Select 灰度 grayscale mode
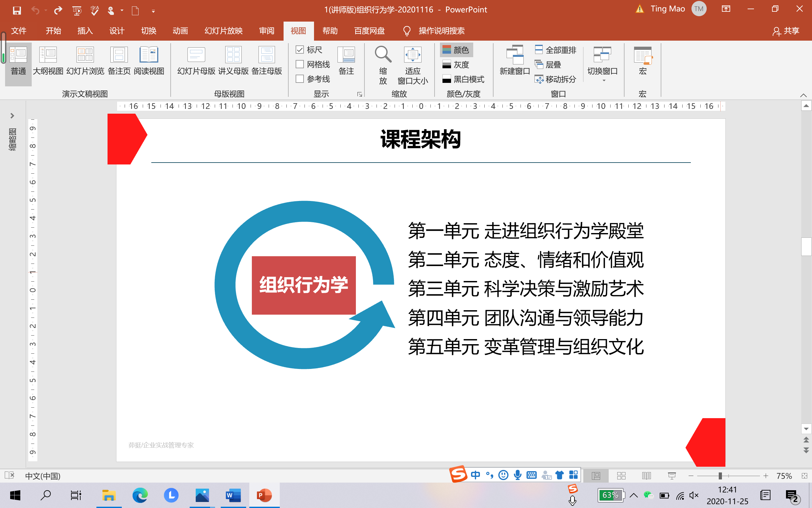812x508 pixels. pos(456,64)
